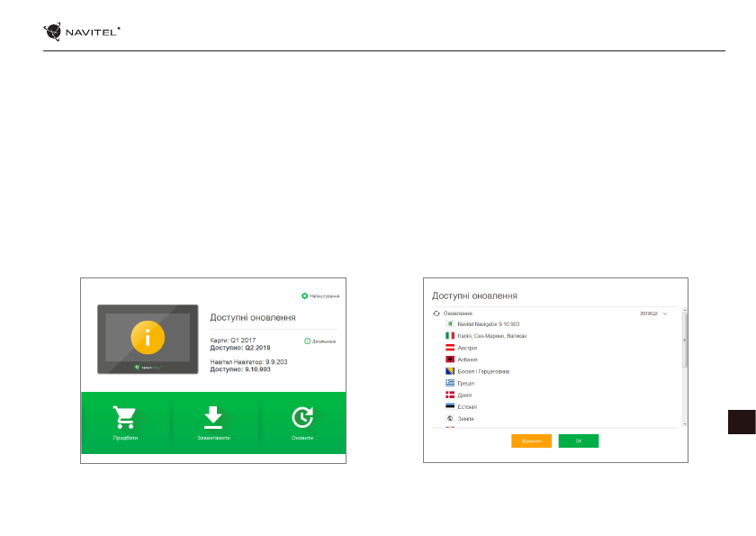Click the Оновити clock-arrow update button
This screenshot has height=536, width=756.
point(302,423)
